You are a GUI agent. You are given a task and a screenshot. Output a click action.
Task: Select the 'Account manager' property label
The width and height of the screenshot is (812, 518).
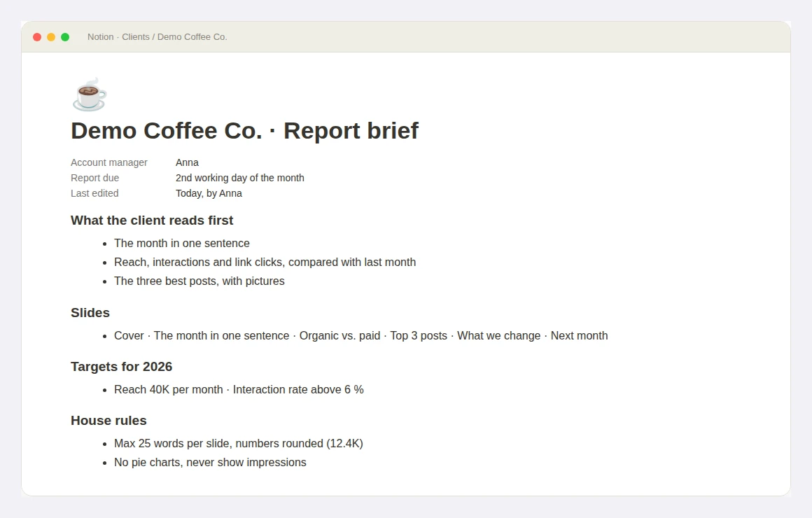tap(109, 162)
